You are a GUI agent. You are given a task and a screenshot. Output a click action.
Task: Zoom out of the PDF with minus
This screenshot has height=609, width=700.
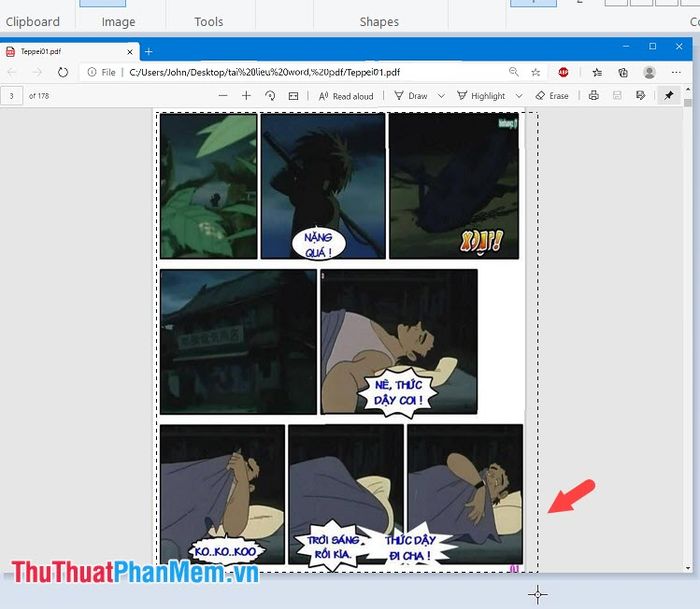pos(223,96)
